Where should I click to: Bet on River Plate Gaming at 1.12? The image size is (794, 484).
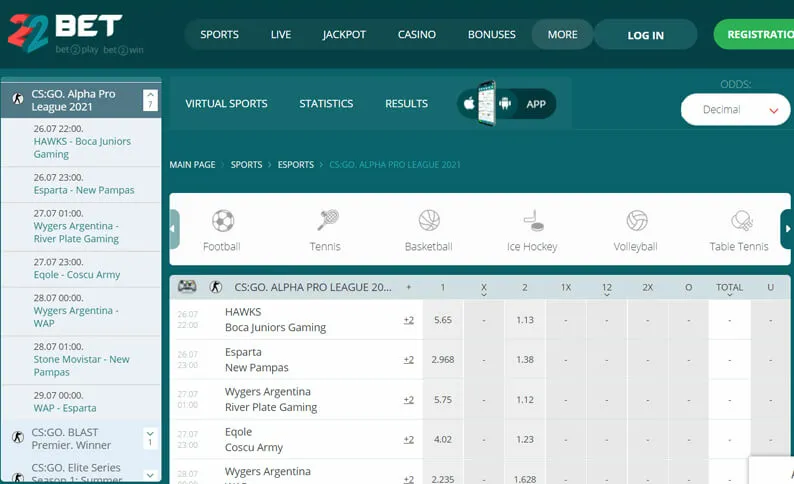pyautogui.click(x=525, y=399)
